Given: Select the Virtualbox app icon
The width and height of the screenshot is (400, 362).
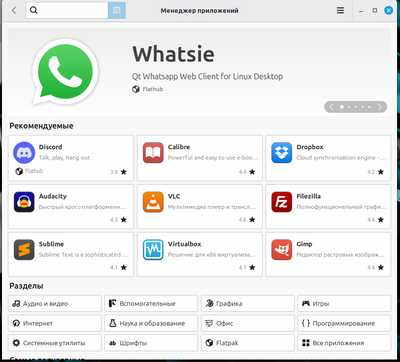Looking at the screenshot, I should pos(153,250).
